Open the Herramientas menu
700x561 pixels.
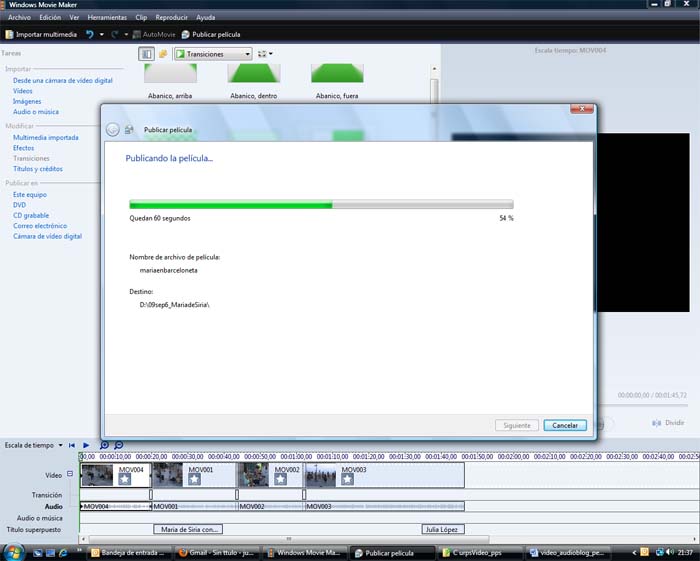click(107, 17)
